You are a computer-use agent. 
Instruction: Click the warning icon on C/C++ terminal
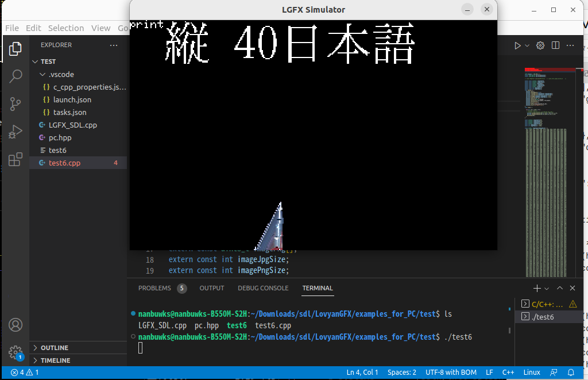(x=572, y=304)
